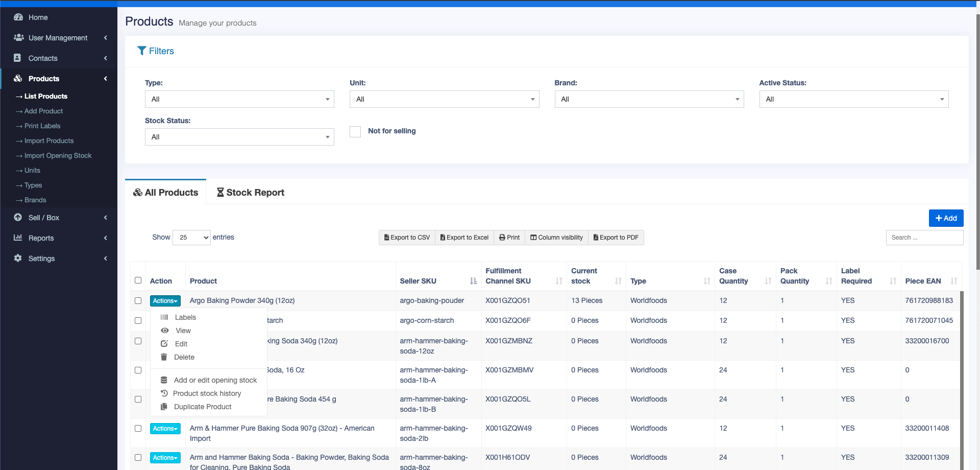
Task: Click the copy icon for Duplicate Product
Action: pyautogui.click(x=164, y=407)
